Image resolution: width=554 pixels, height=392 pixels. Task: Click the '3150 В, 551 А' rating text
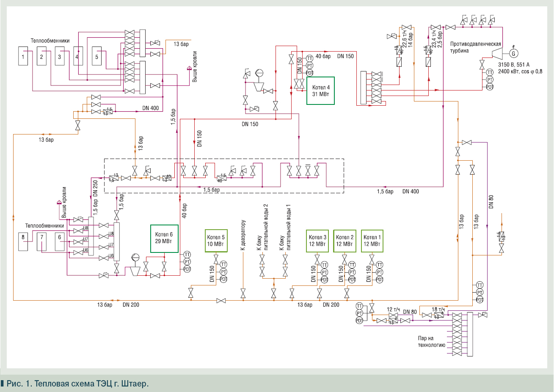514,65
